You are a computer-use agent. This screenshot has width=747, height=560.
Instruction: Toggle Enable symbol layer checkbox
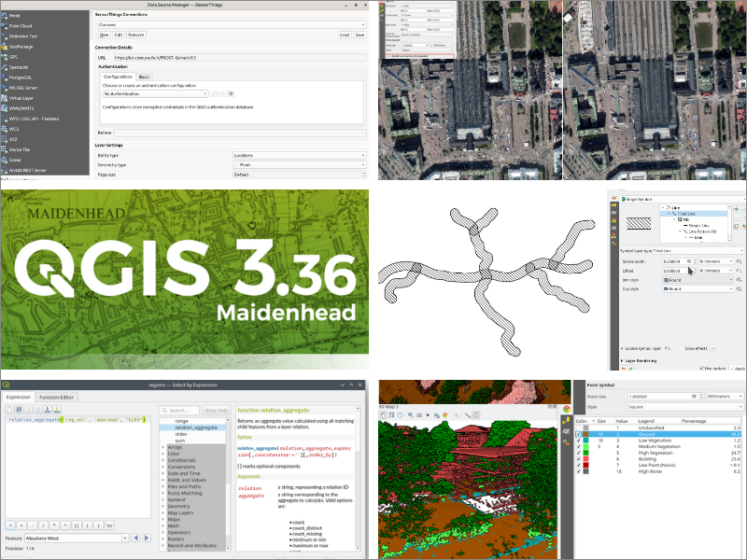623,348
